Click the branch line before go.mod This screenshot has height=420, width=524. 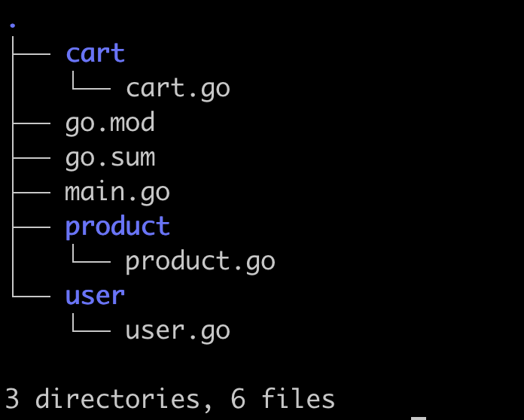click(x=32, y=123)
